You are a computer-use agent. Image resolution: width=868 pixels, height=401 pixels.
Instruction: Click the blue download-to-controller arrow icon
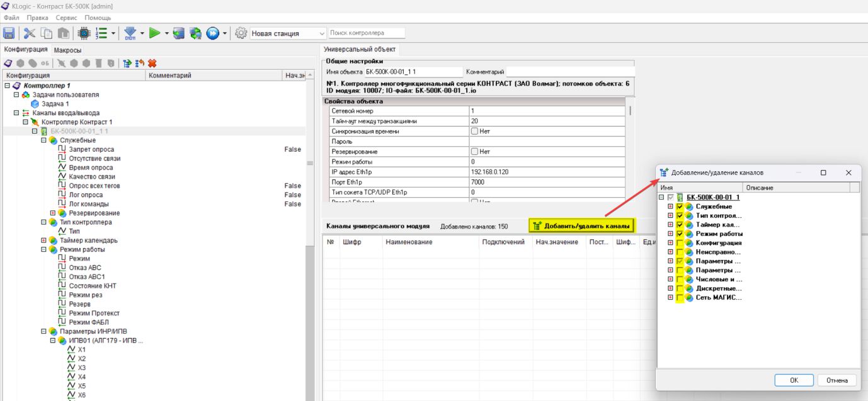130,33
